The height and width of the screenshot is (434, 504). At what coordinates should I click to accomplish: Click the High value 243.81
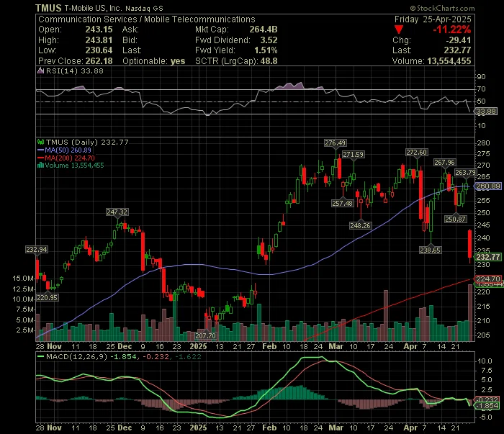(x=99, y=40)
